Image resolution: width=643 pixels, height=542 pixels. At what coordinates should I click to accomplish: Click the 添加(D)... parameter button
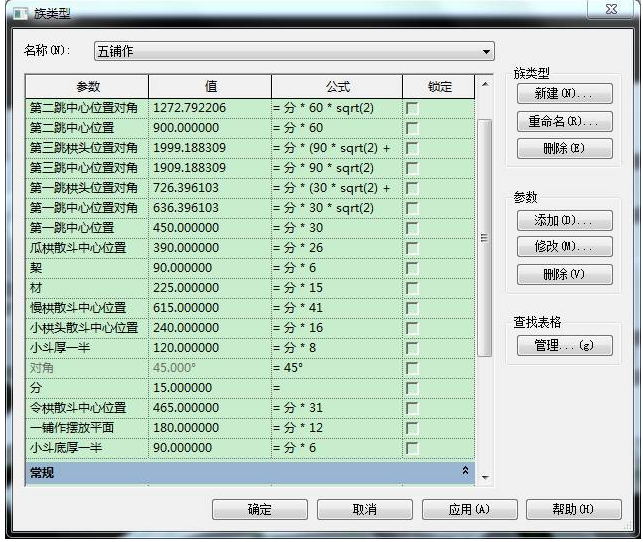pos(564,221)
